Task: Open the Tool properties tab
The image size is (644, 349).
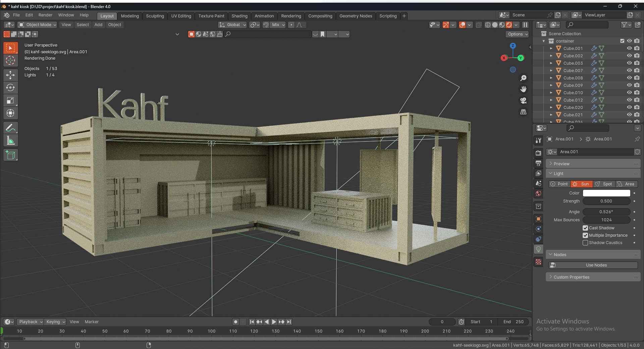Action: pyautogui.click(x=538, y=140)
